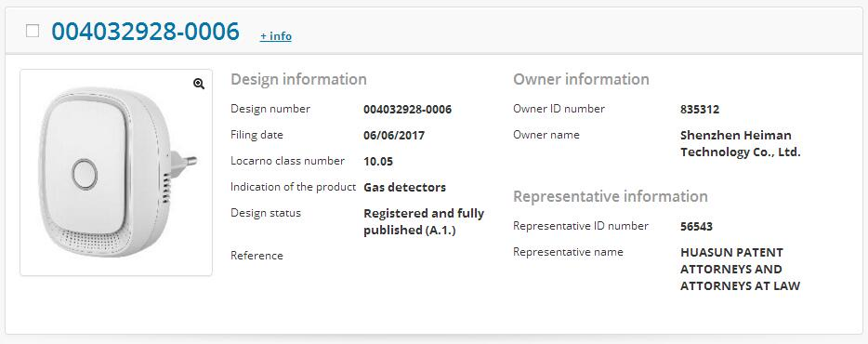
Task: Click the magnifier zoom icon on image
Action: [199, 84]
